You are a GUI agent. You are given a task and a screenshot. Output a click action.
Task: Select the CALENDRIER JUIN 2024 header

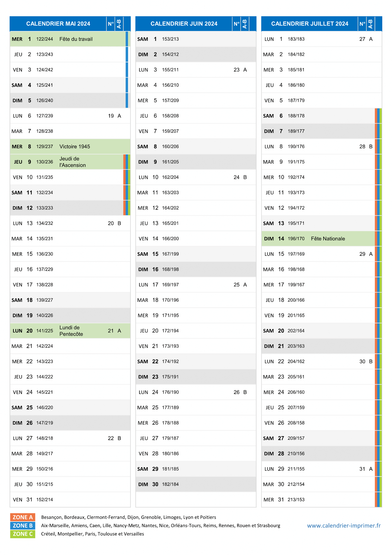(184, 24)
